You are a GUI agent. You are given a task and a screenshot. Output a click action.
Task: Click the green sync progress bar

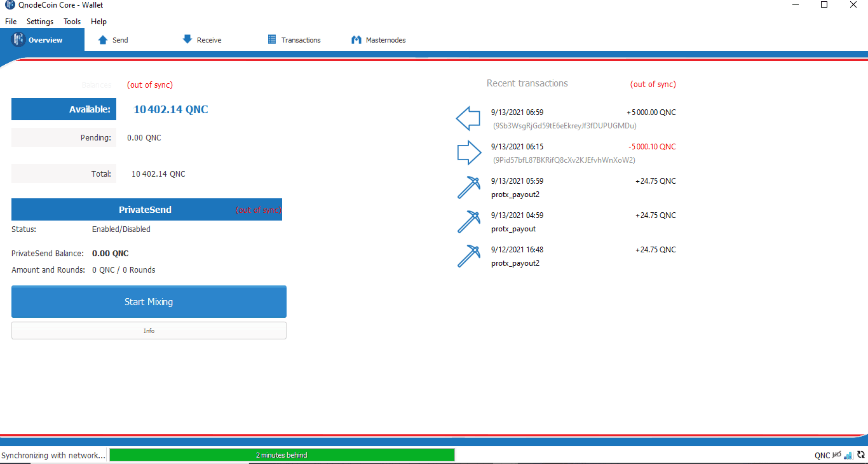click(282, 455)
